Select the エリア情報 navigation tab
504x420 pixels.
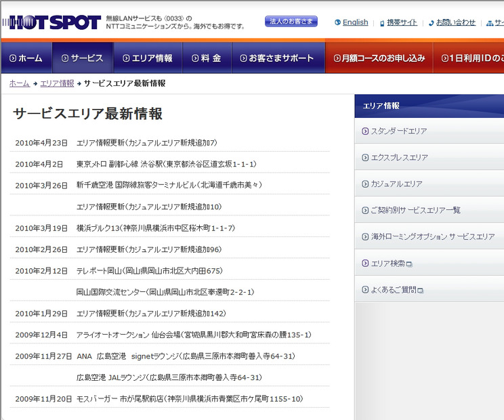tap(148, 58)
